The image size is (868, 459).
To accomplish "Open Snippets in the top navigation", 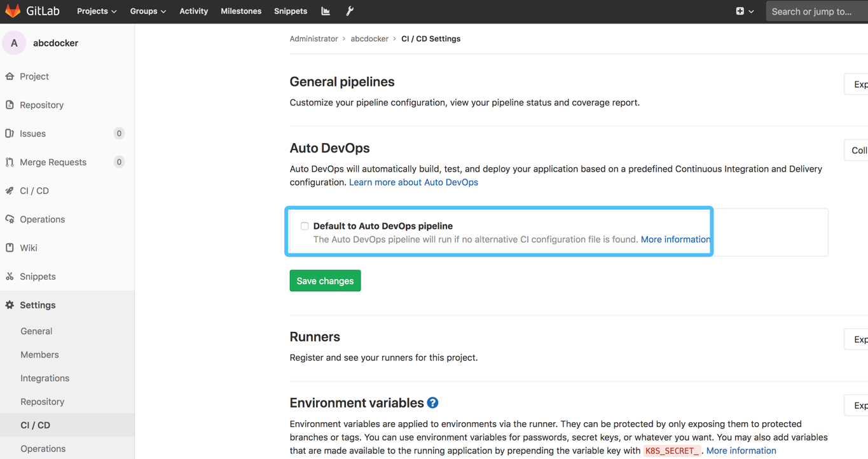I will [x=291, y=11].
